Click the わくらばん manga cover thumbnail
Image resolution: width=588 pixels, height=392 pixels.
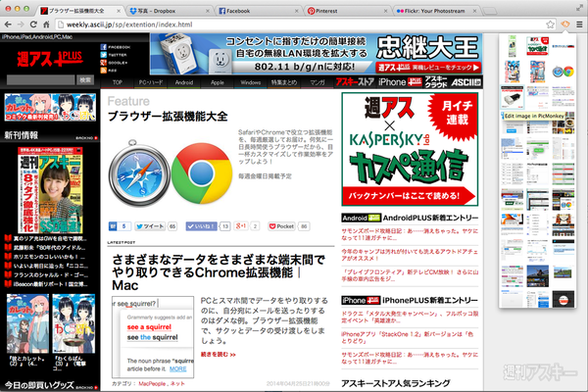[x=73, y=323]
